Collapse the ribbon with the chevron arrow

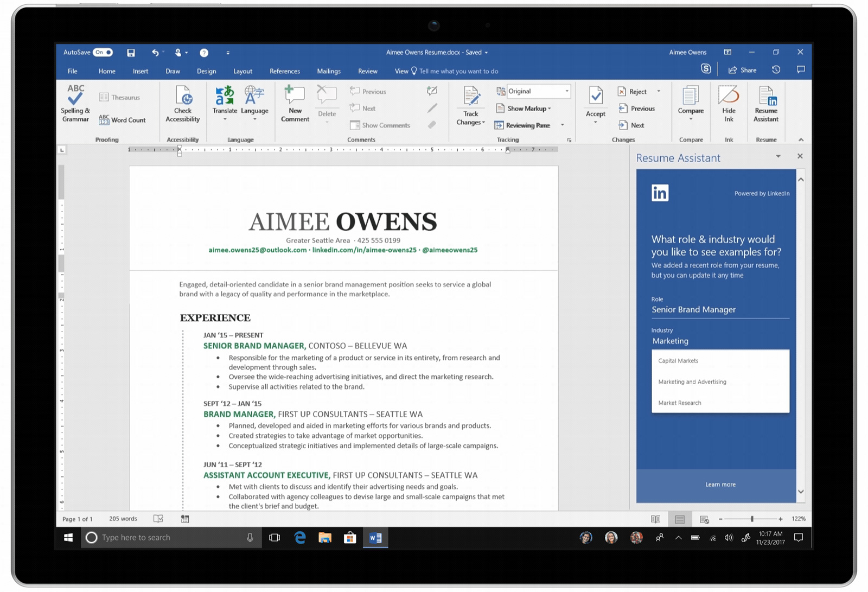click(x=801, y=140)
